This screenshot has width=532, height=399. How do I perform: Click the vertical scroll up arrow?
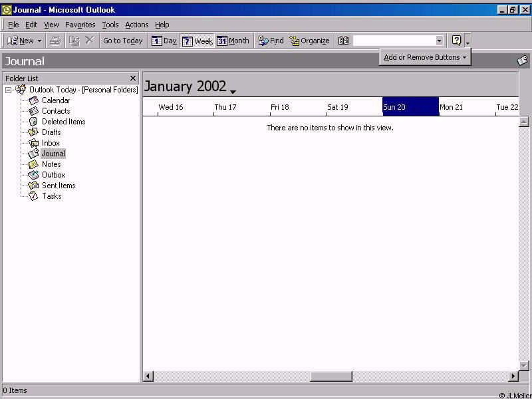pyautogui.click(x=524, y=122)
